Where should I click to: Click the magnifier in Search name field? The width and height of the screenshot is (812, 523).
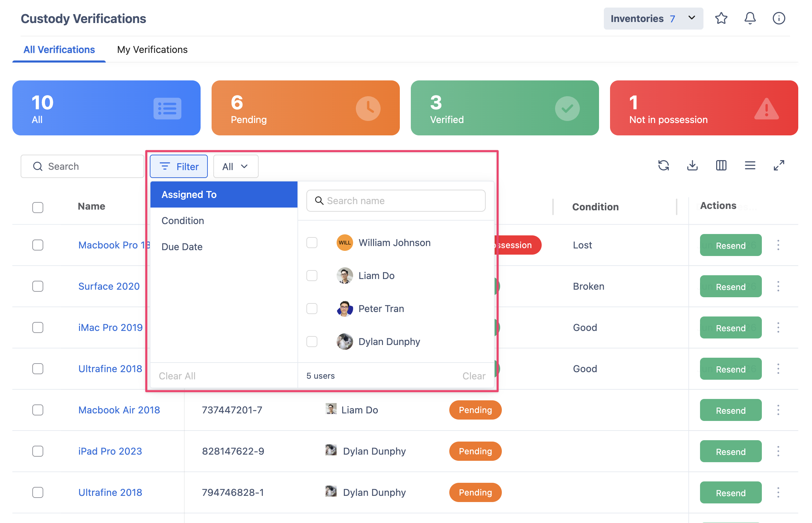[x=319, y=201]
